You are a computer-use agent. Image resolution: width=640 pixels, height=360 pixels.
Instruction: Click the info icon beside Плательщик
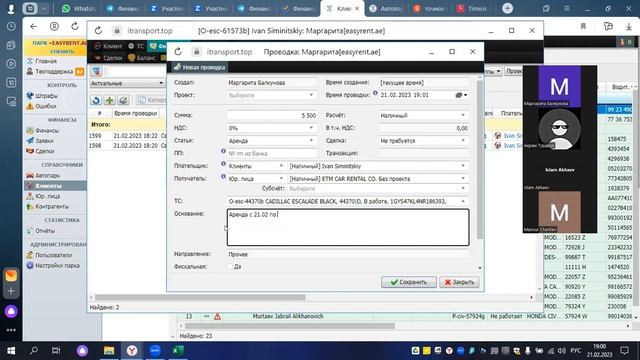(223, 164)
